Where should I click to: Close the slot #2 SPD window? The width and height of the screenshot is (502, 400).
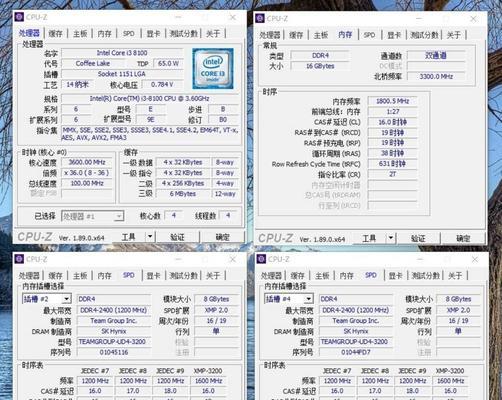click(x=233, y=259)
